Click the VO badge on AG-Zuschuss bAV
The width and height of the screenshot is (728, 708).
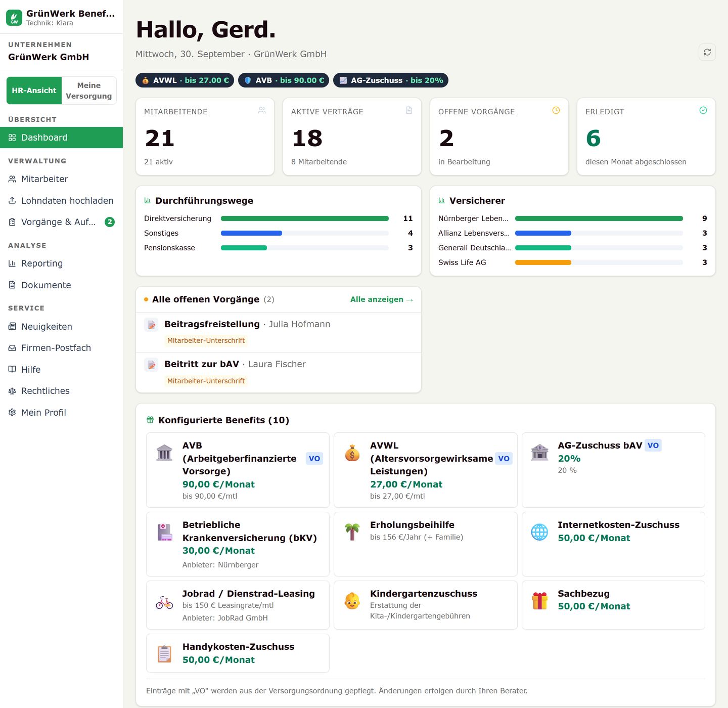pos(653,446)
